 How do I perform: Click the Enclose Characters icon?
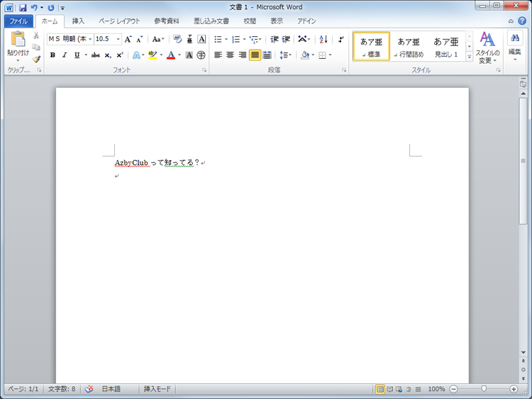[x=201, y=55]
